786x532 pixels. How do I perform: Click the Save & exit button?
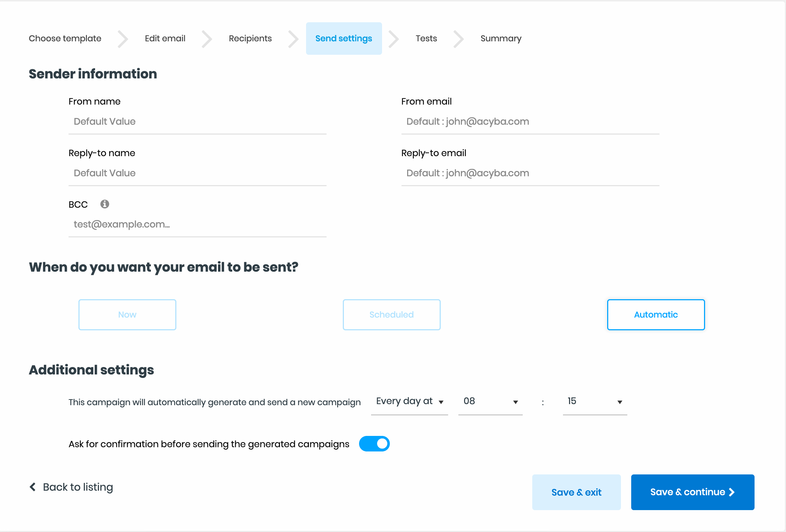click(x=576, y=492)
